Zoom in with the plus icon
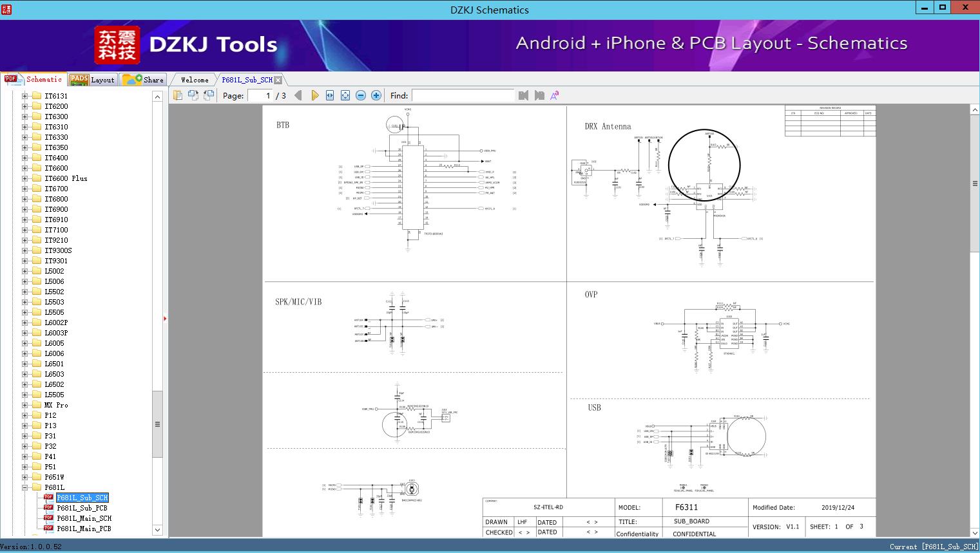980x553 pixels. (x=376, y=95)
